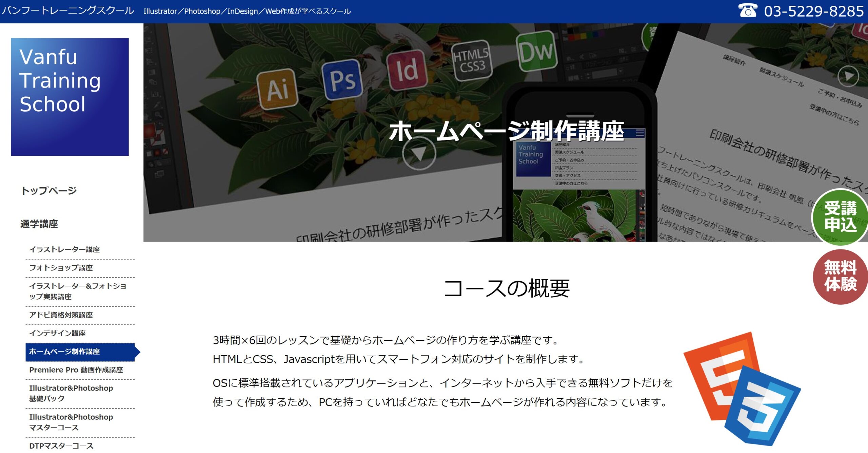The width and height of the screenshot is (868, 453).
Task: Click the ホームページ制作講座 hero title
Action: coord(506,131)
